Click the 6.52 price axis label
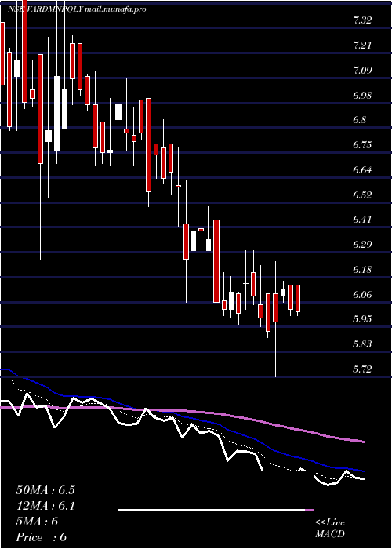Screen dimensions: 392x549 [x=362, y=195]
